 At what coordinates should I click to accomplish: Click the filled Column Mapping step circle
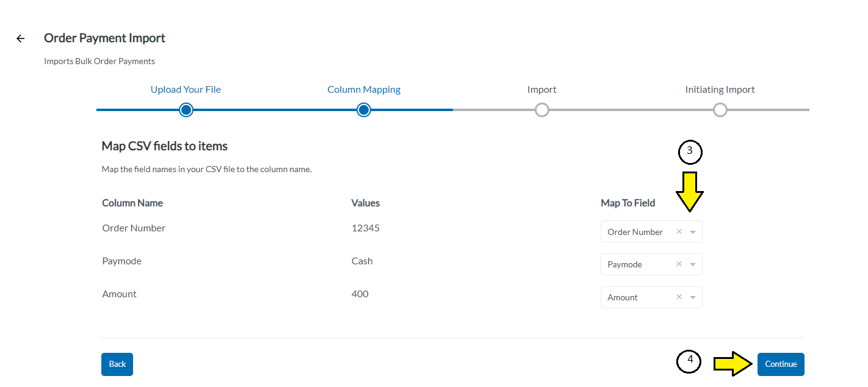pos(364,110)
